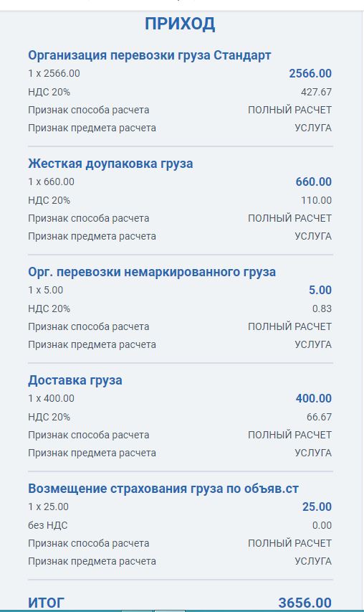The width and height of the screenshot is (364, 612).
Task: Select item title Организация перевозки груза Стандарт
Action: click(149, 55)
